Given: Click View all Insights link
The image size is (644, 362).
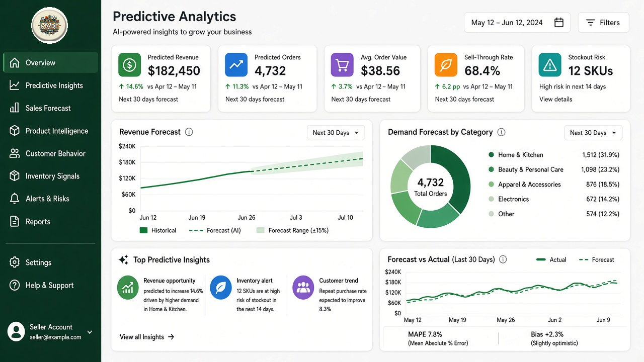Looking at the screenshot, I should pyautogui.click(x=147, y=337).
